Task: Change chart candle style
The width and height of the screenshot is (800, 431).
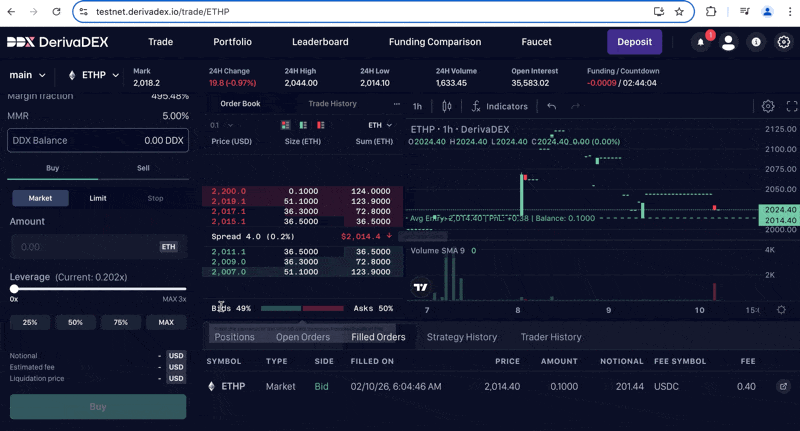Action: tap(447, 106)
